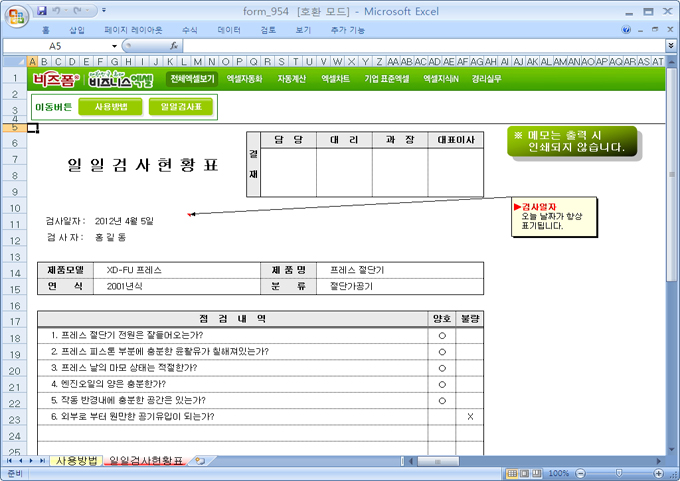Go to next sheet navigation arrow
This screenshot has width=680, height=481.
pos(31,461)
